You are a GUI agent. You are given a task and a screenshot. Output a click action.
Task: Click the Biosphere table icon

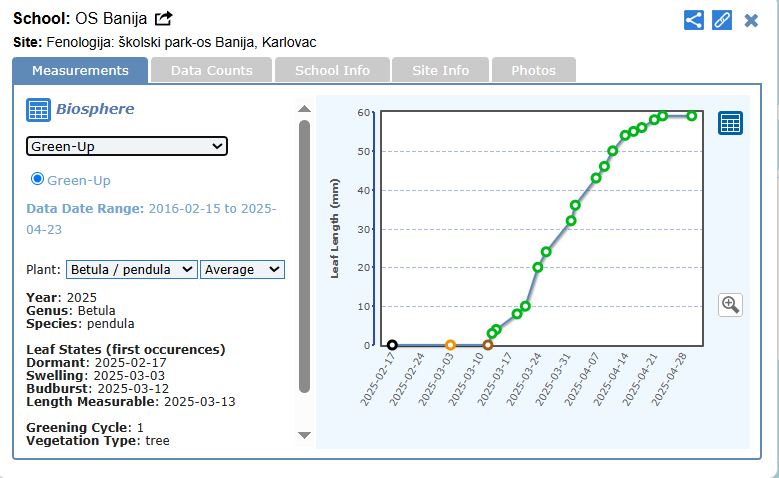point(38,110)
